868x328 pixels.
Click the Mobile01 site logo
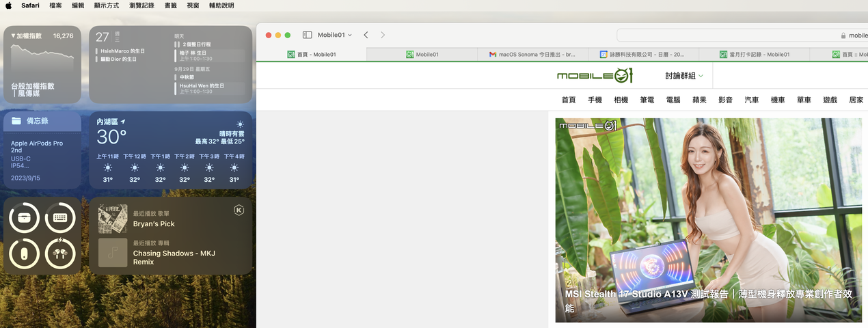(x=595, y=75)
